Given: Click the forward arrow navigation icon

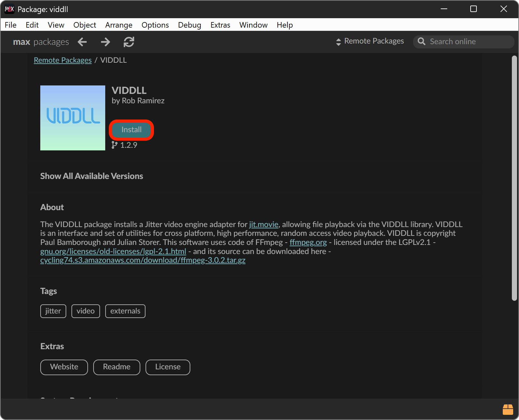Looking at the screenshot, I should pos(105,42).
